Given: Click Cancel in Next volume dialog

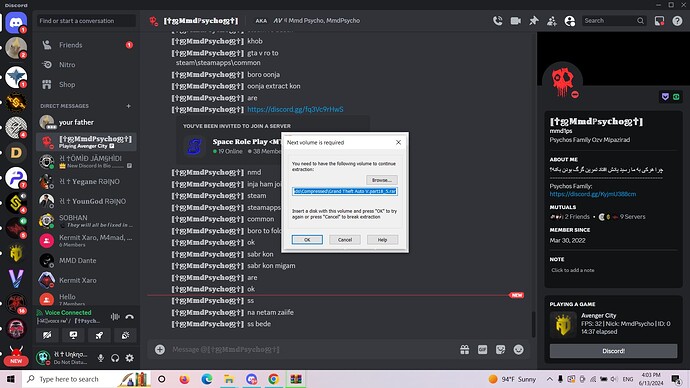Looking at the screenshot, I should click(345, 240).
